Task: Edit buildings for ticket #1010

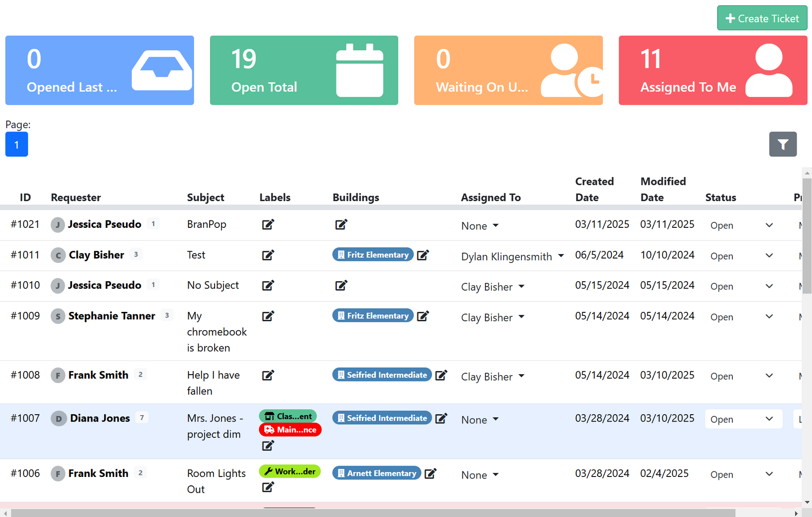Action: point(341,285)
